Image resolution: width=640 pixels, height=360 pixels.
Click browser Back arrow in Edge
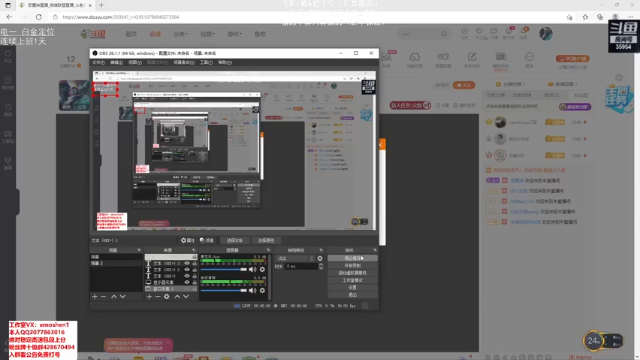(x=9, y=17)
